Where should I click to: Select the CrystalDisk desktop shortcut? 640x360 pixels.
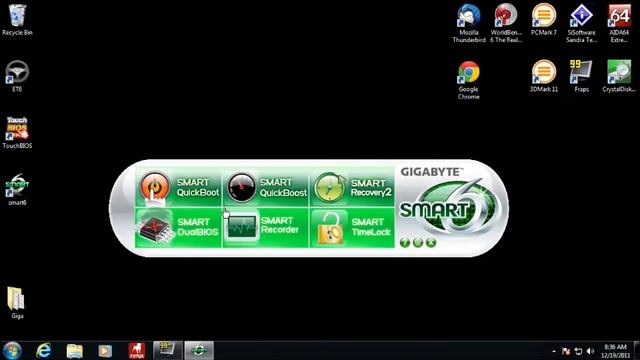[x=619, y=76]
